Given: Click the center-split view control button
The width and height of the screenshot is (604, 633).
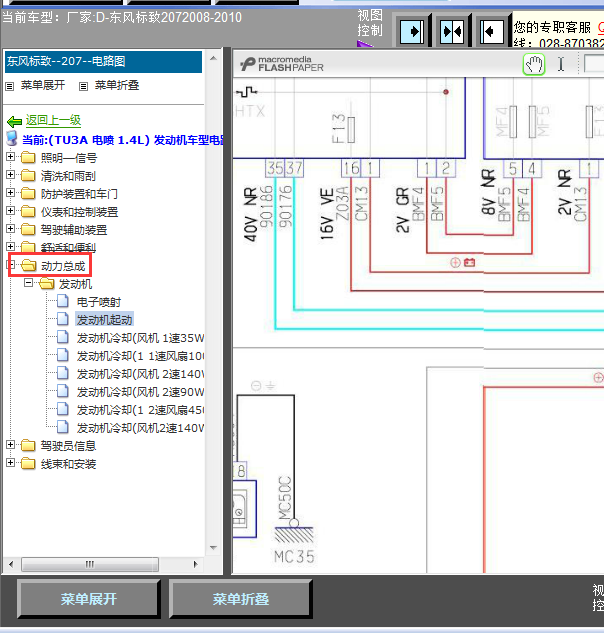Looking at the screenshot, I should pyautogui.click(x=452, y=31).
